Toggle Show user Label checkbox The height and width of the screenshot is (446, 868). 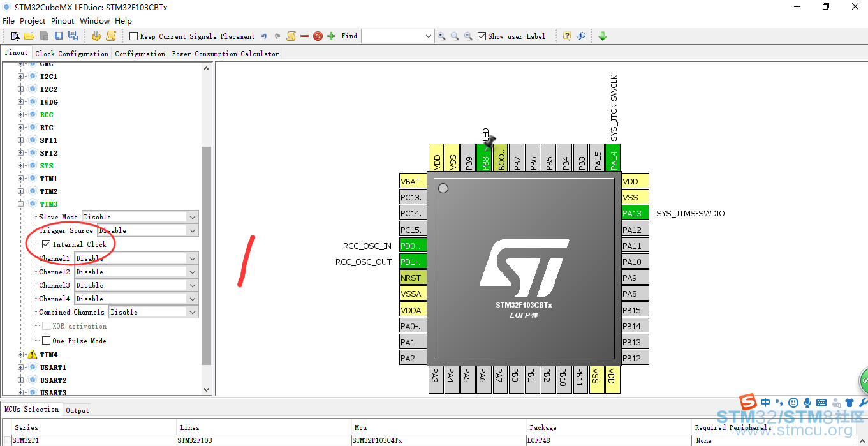click(482, 36)
